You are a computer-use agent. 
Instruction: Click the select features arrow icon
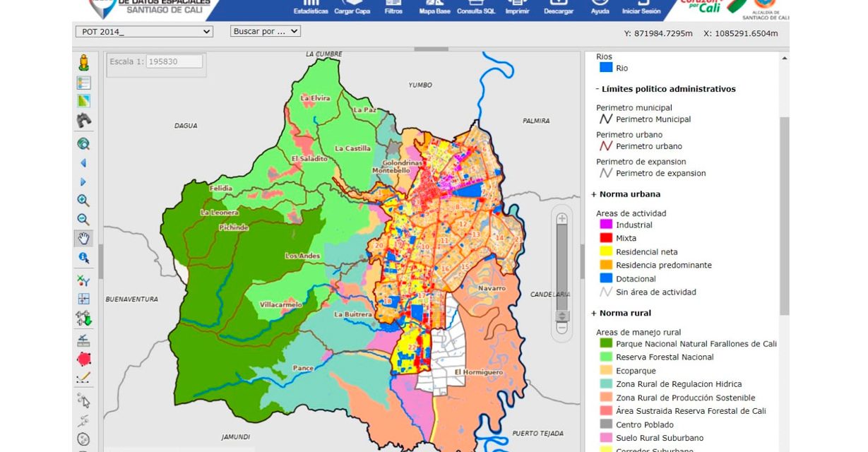coord(83,401)
